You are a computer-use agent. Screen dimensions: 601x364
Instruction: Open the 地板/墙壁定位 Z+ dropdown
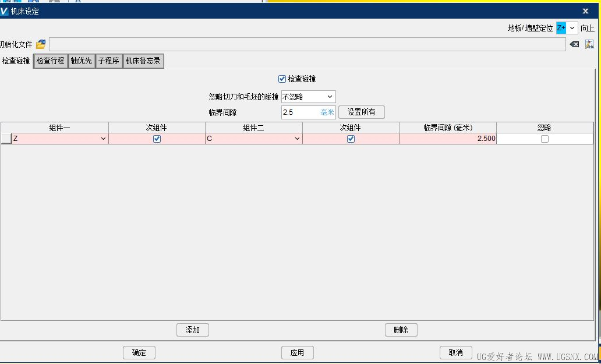coord(567,28)
